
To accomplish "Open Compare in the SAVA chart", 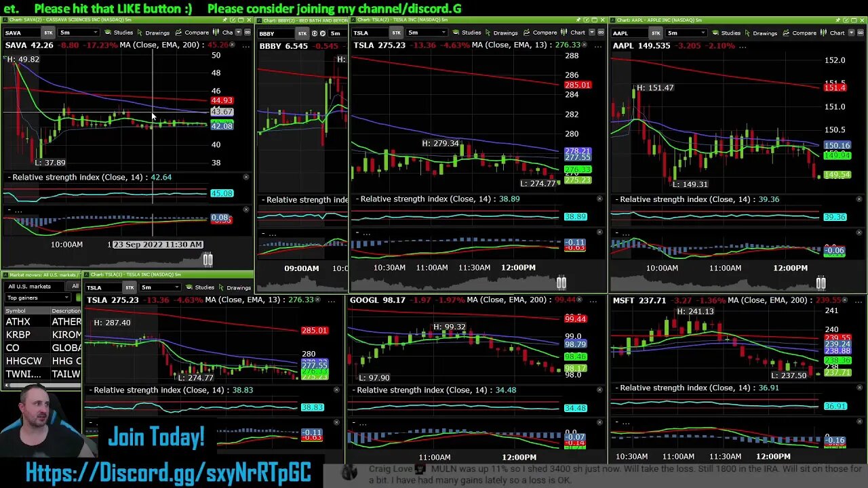I will (x=192, y=33).
